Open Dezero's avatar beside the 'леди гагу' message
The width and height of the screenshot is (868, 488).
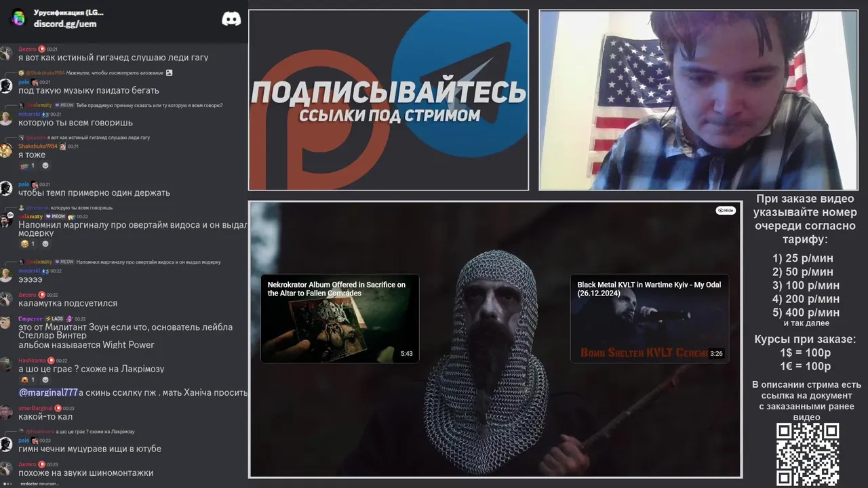(6, 54)
